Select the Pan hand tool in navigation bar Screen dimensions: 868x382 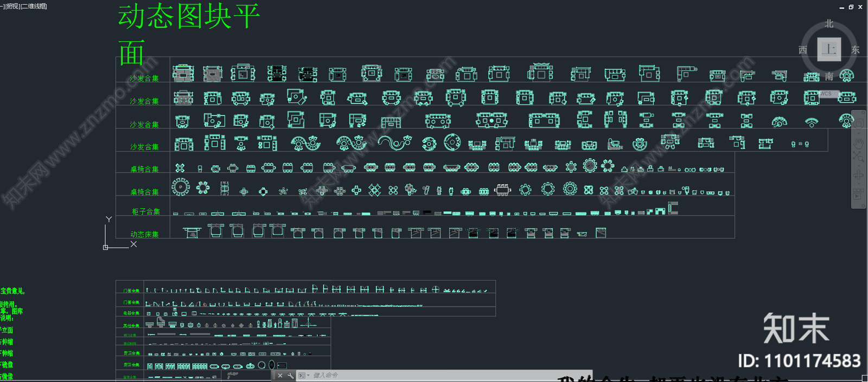858,143
